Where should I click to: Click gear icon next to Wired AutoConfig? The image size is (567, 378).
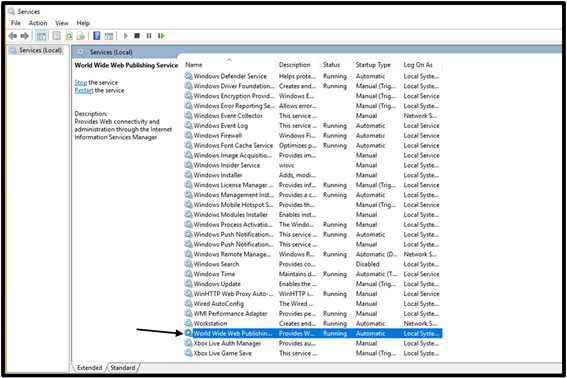tap(188, 303)
